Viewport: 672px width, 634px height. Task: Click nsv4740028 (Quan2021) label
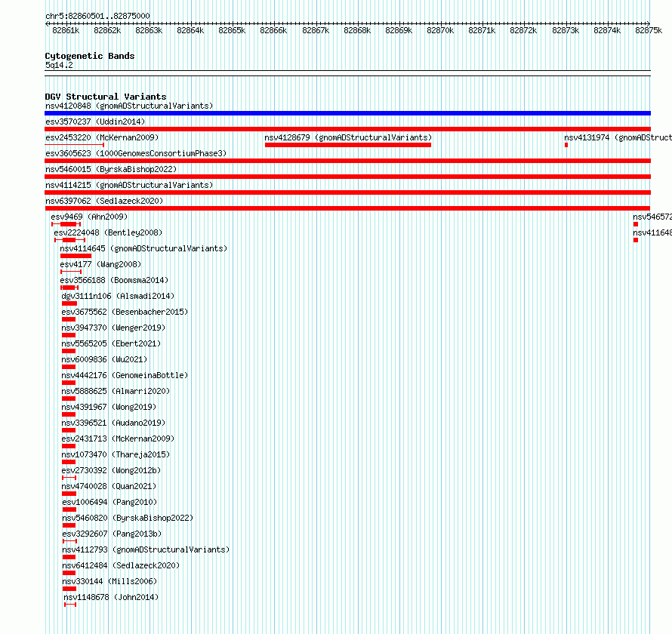(x=109, y=486)
